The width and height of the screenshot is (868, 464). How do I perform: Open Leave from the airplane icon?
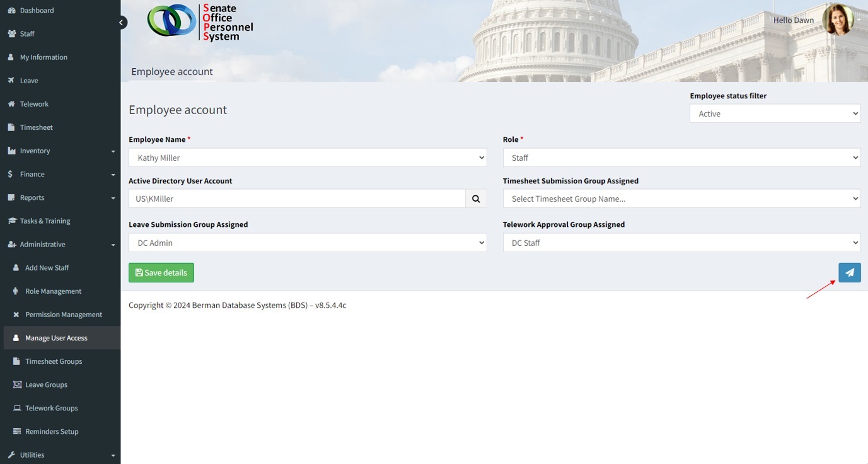(11, 81)
